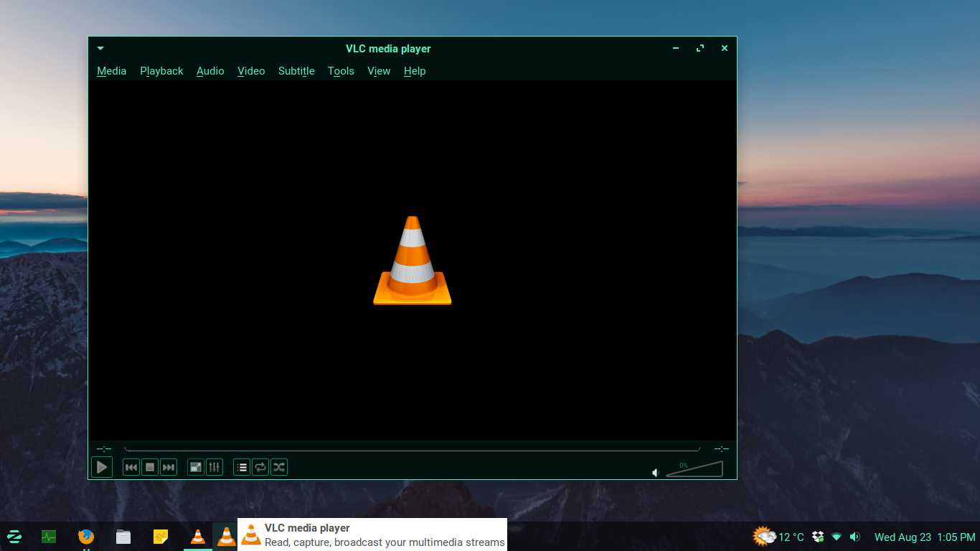Set volume on the volume slider

[694, 470]
